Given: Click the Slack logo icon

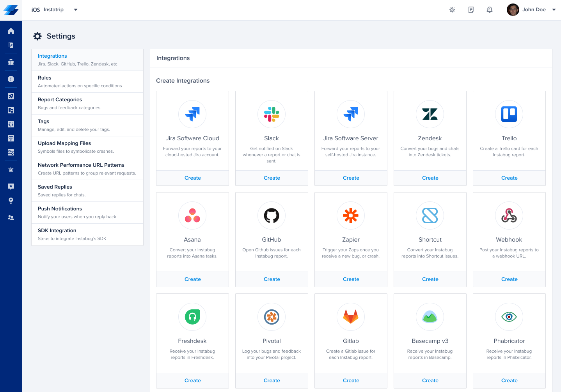Looking at the screenshot, I should 272,114.
